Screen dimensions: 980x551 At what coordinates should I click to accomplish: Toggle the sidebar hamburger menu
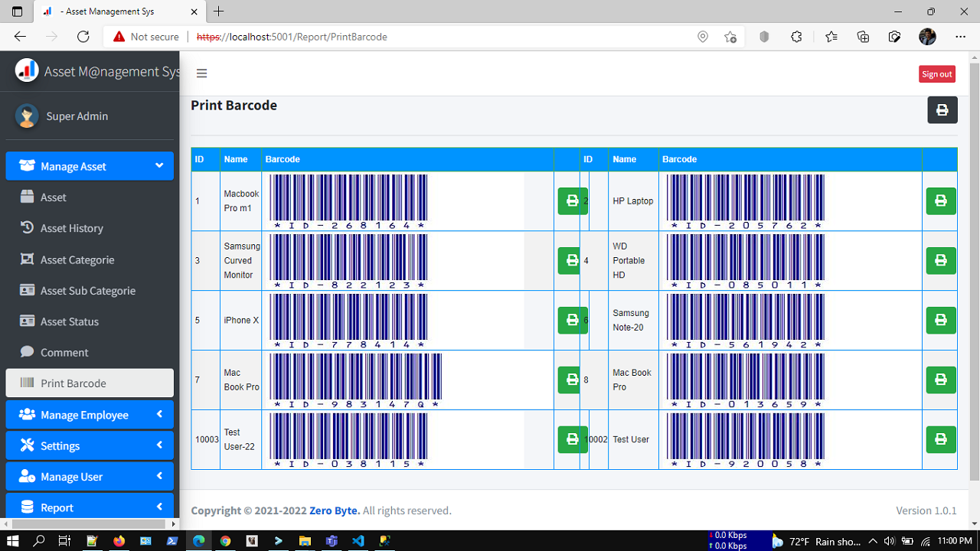click(x=202, y=73)
